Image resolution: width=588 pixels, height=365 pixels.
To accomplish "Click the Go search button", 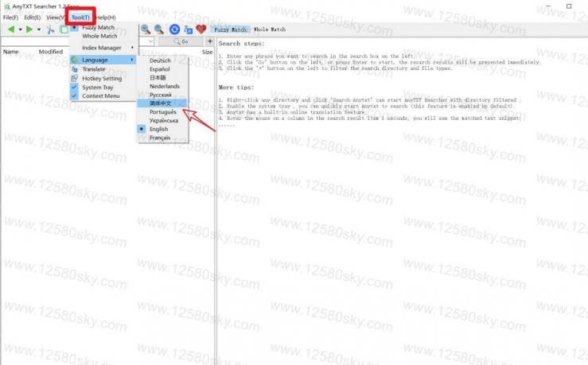I will pos(181,41).
